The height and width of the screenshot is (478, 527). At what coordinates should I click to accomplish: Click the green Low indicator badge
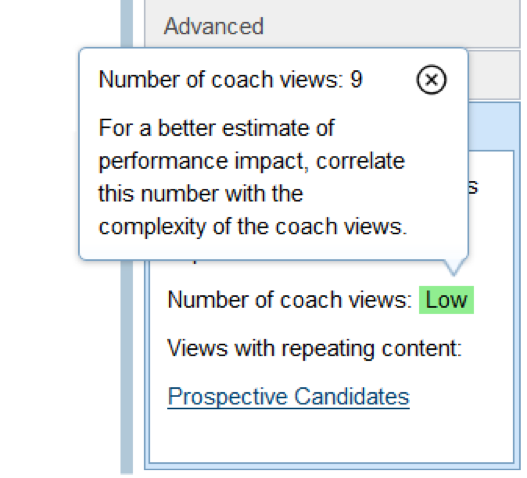click(446, 300)
